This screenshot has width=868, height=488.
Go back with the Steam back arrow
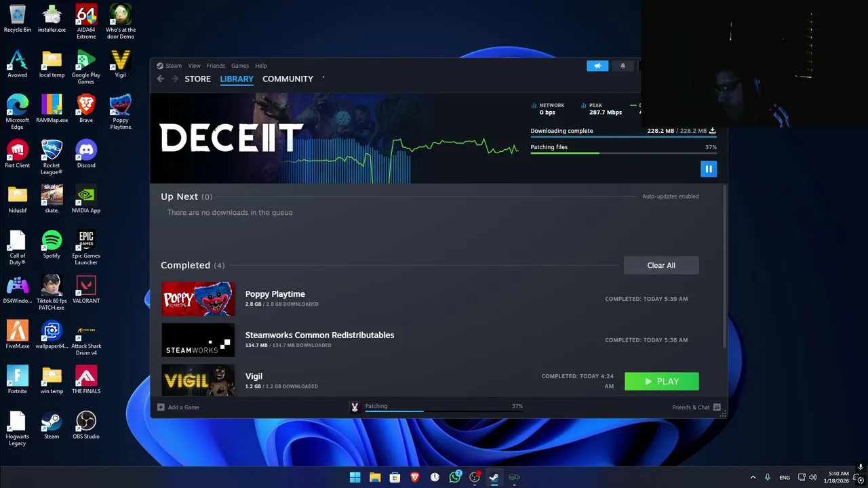click(160, 79)
